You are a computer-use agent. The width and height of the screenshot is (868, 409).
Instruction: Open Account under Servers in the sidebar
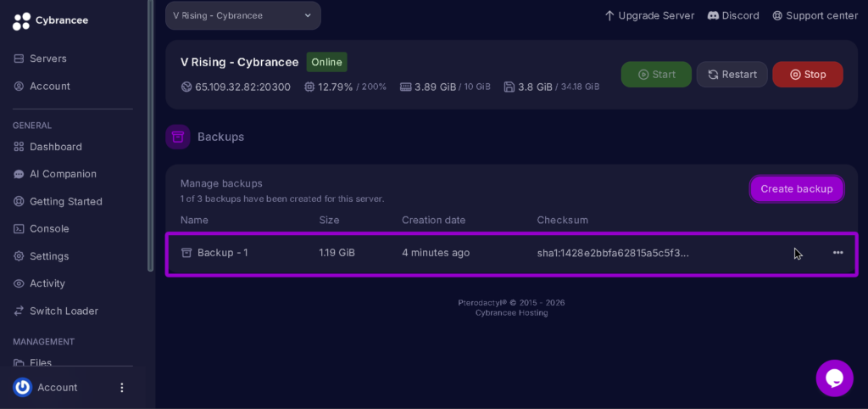50,86
